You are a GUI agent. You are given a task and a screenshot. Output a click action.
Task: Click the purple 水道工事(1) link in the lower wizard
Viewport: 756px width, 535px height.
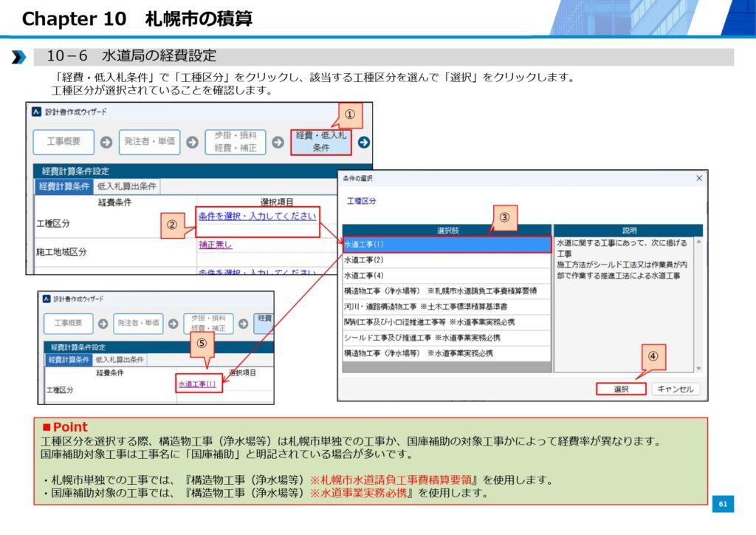click(197, 384)
